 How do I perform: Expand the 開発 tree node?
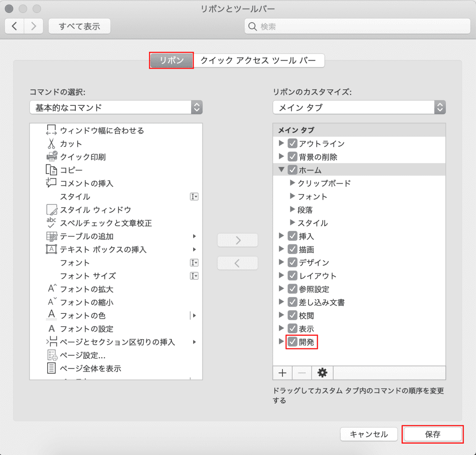pos(281,341)
